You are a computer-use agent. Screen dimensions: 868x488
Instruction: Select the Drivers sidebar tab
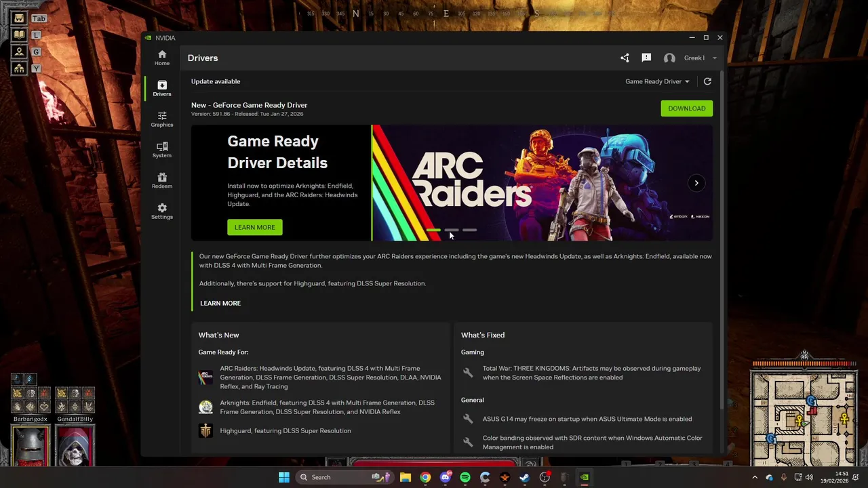coord(161,88)
